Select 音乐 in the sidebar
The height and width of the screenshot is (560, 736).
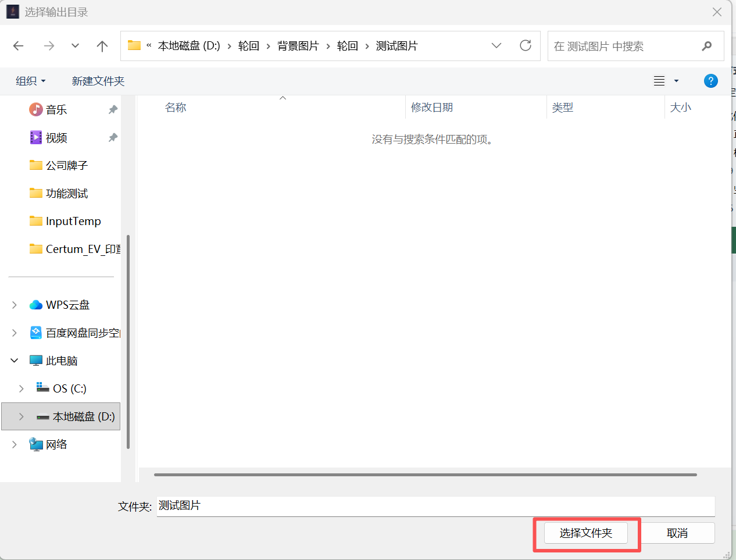(56, 109)
